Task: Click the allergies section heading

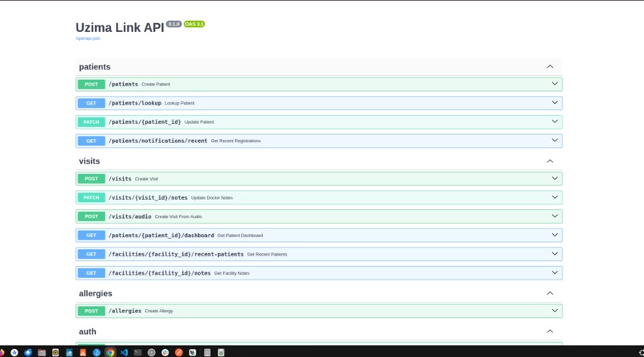Action: tap(95, 293)
